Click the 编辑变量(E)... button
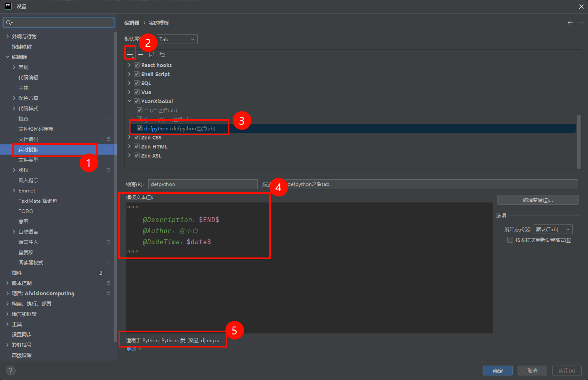Screen dimensions: 588x380 coord(538,200)
